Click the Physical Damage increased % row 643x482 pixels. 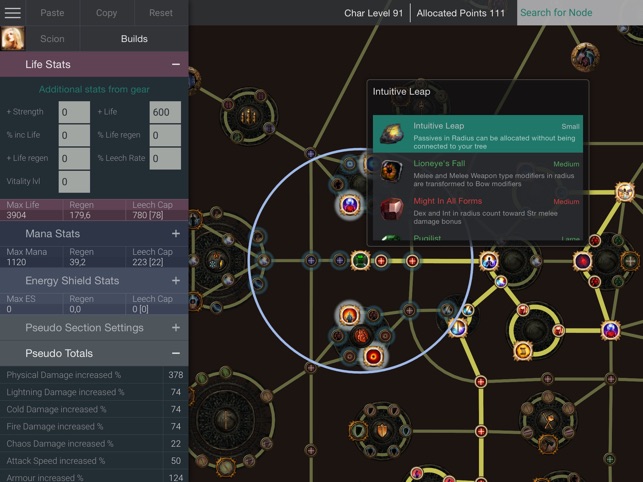[x=94, y=375]
